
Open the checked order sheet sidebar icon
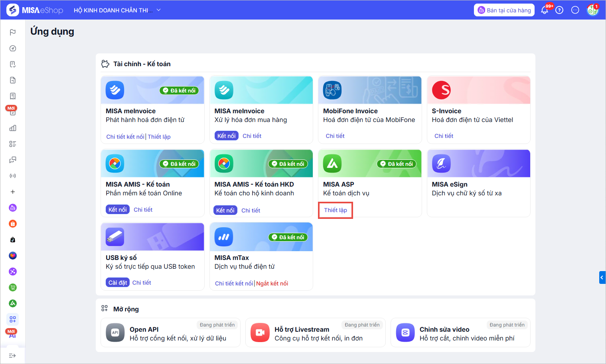[x=13, y=64]
